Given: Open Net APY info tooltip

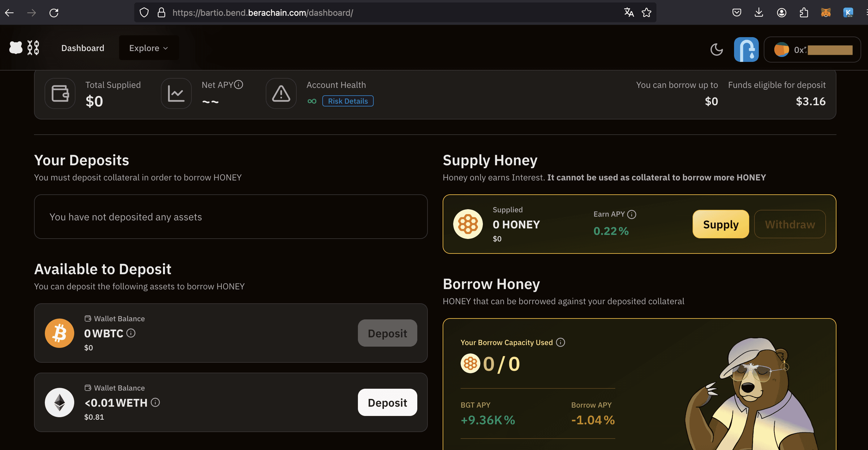Looking at the screenshot, I should 238,84.
